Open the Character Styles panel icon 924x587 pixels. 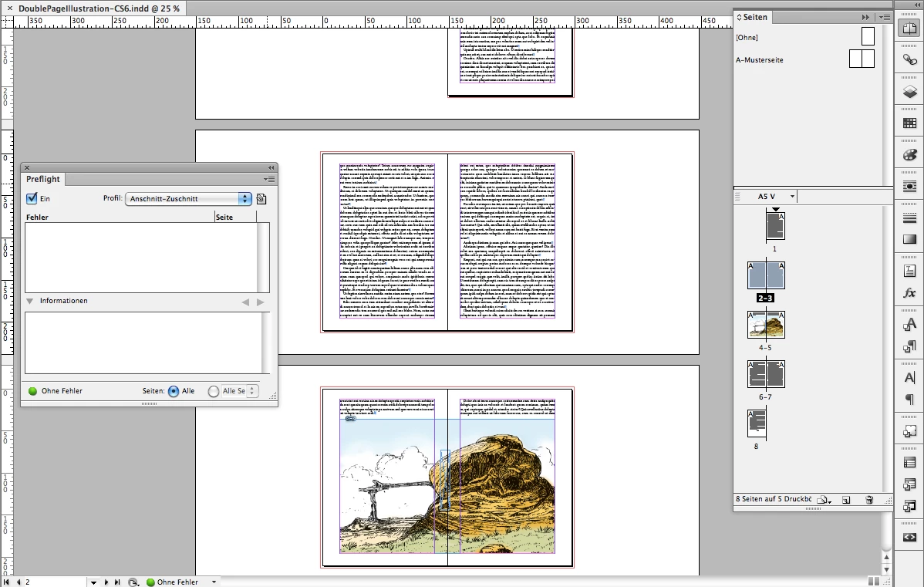point(909,324)
